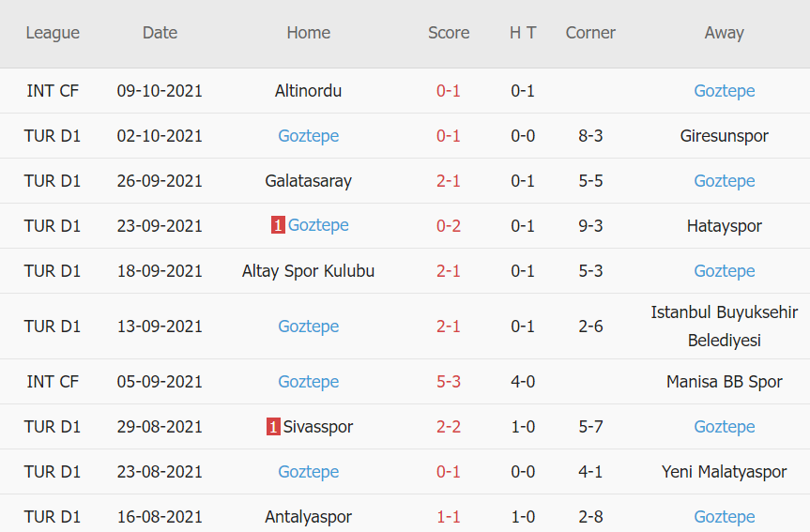The image size is (810, 532).
Task: Open Istanbul Buyuksehir Belediyesi team
Action: (724, 326)
